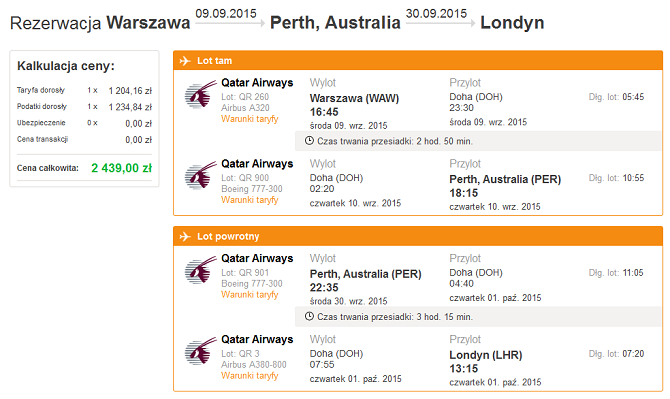The height and width of the screenshot is (399, 670).
Task: Click the Londyn (LHR) arrival airport
Action: pos(486,355)
